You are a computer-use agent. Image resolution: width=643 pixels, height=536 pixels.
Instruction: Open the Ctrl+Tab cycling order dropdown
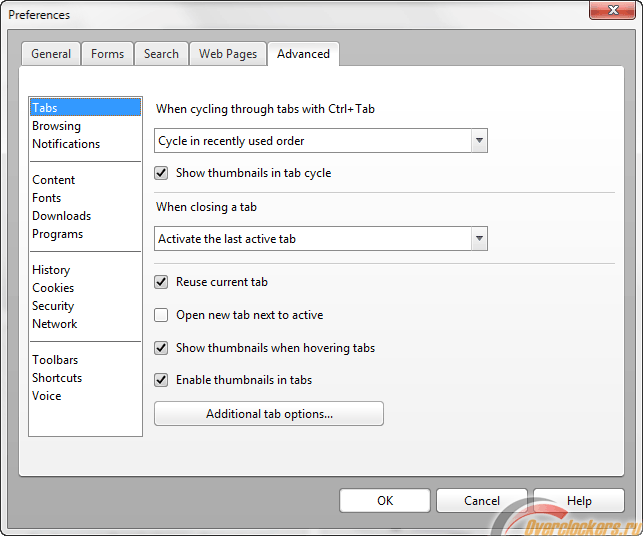coord(321,141)
